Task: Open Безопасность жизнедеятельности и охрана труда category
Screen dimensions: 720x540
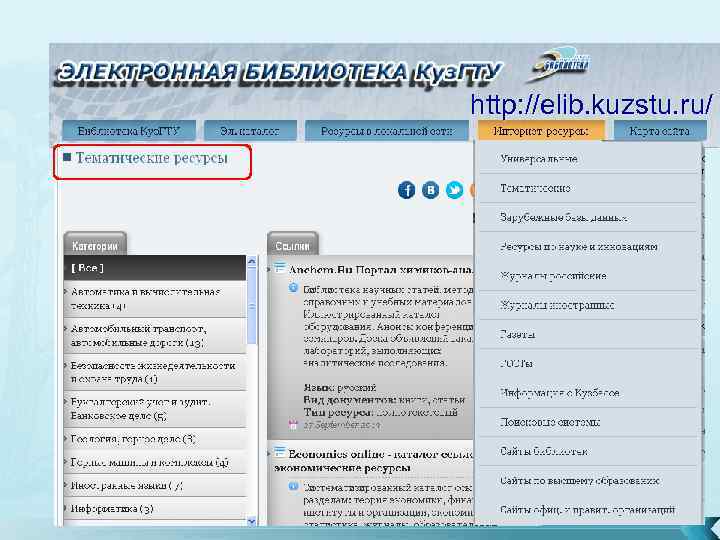Action: [155, 372]
